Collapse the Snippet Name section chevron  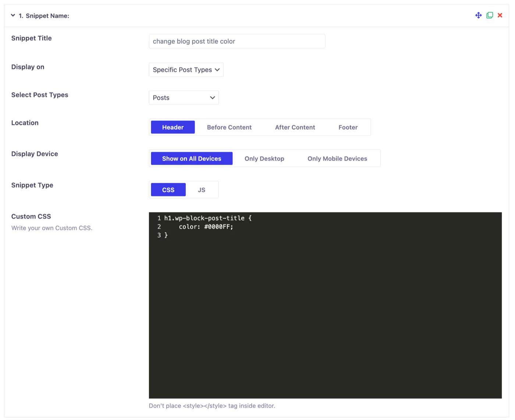13,15
